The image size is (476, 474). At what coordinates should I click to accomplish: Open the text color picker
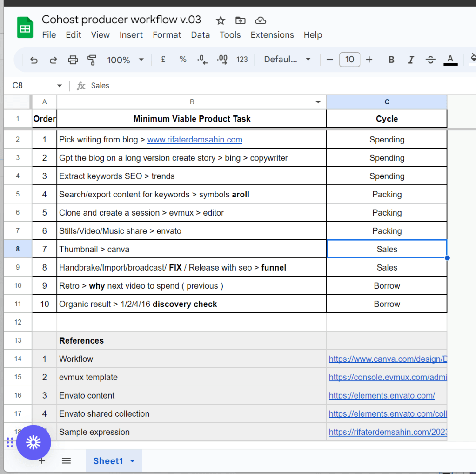[x=450, y=60]
